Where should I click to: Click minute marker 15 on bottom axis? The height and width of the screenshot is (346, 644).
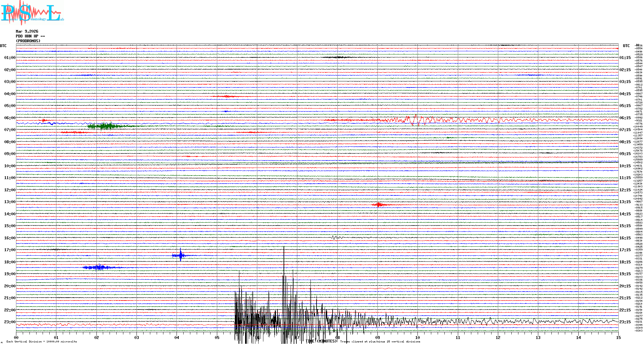click(618, 337)
